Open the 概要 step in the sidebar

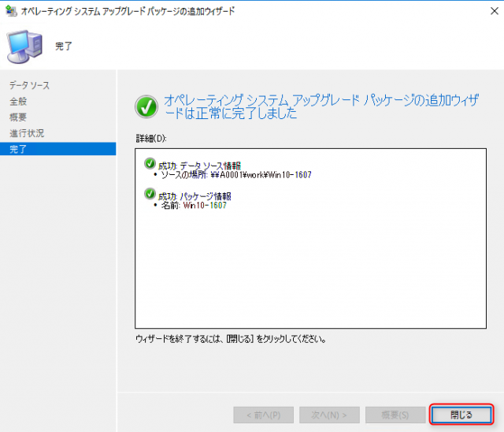18,117
